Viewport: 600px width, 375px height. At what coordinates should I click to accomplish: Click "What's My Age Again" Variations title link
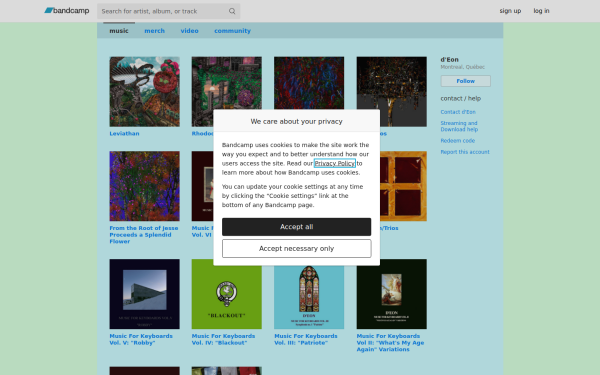click(390, 343)
